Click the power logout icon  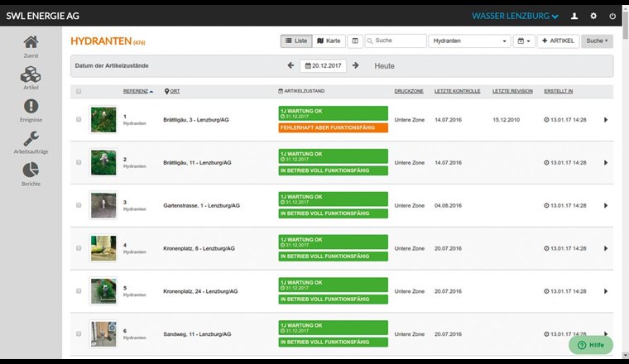[x=612, y=16]
